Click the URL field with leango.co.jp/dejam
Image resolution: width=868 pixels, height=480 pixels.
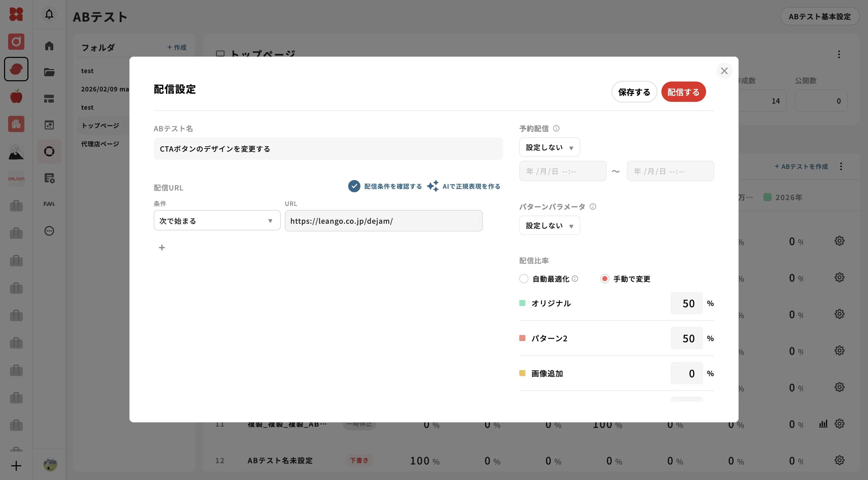[x=383, y=221]
